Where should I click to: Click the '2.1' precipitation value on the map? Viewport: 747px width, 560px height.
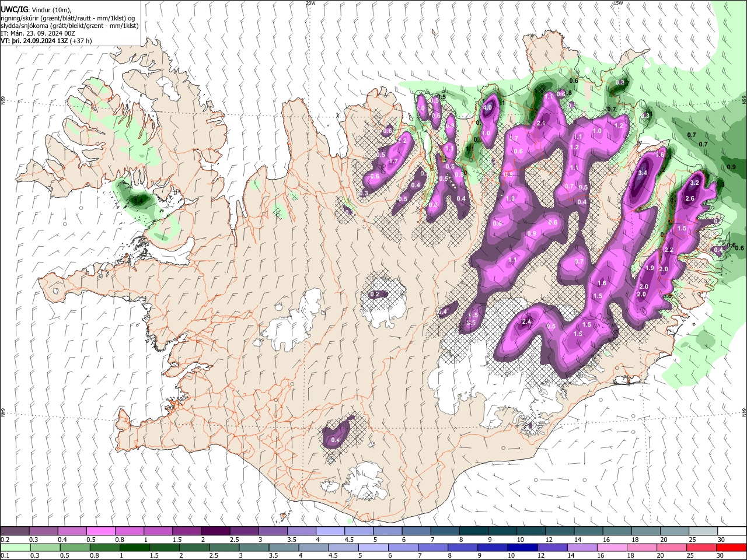pos(540,124)
